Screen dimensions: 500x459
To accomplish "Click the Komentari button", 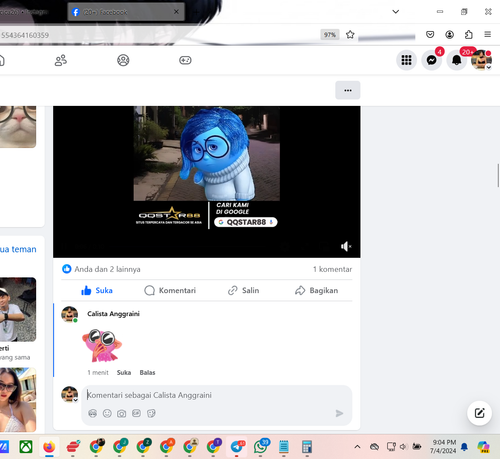I will click(x=170, y=290).
